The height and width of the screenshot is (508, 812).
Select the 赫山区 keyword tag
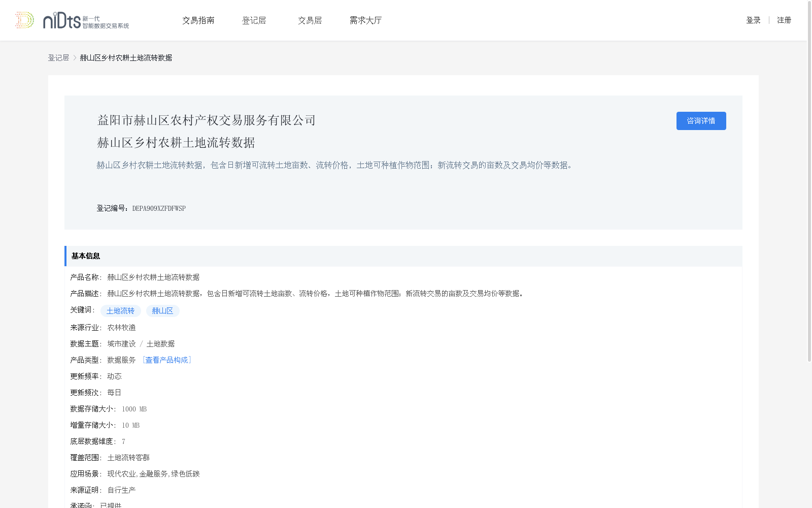click(162, 311)
